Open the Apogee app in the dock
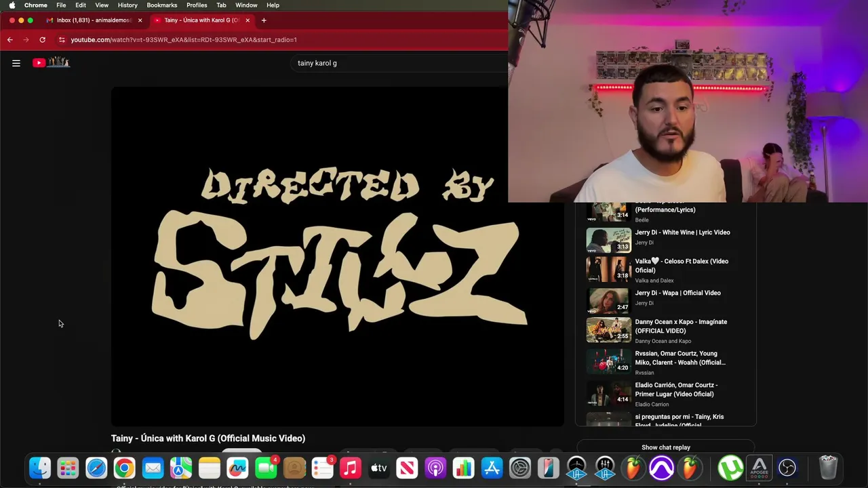The width and height of the screenshot is (868, 488). 759,468
